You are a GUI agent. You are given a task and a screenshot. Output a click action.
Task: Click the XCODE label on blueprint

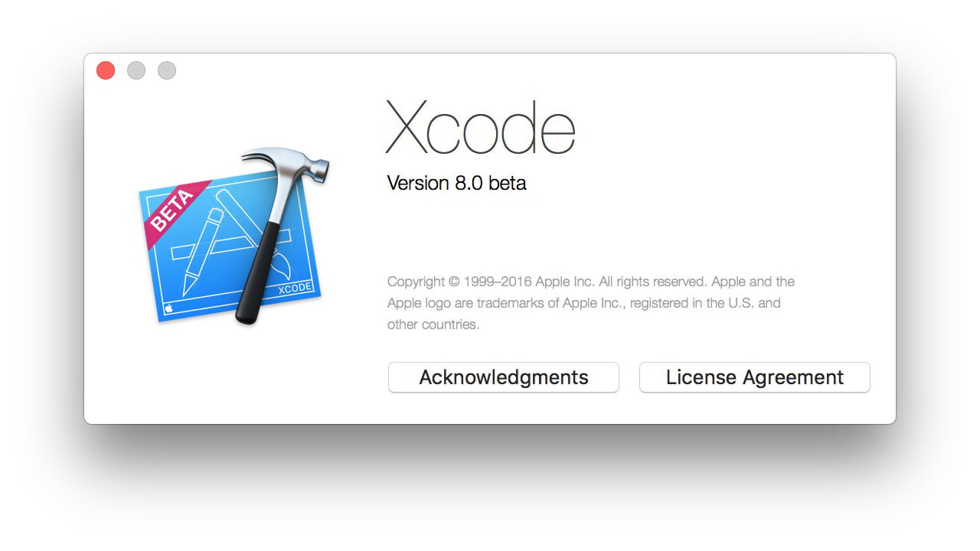pos(295,289)
